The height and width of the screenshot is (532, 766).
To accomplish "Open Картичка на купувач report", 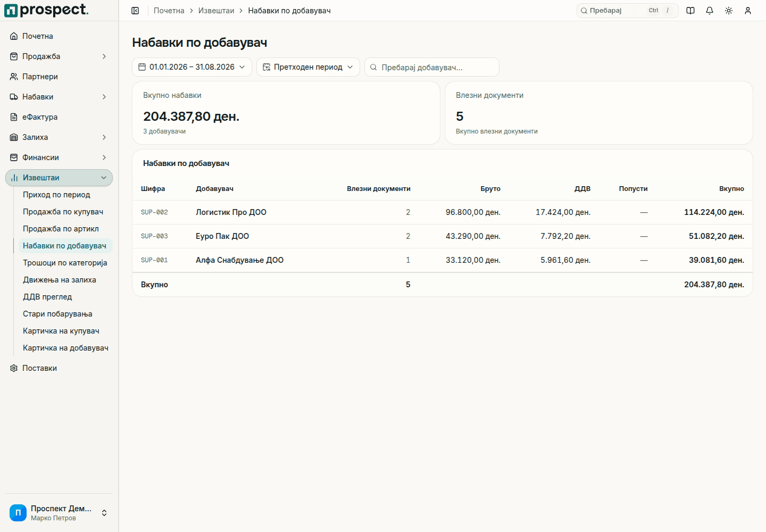I will [x=61, y=331].
